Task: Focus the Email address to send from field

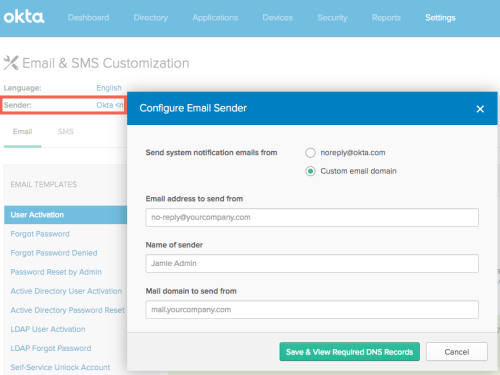Action: pyautogui.click(x=312, y=217)
